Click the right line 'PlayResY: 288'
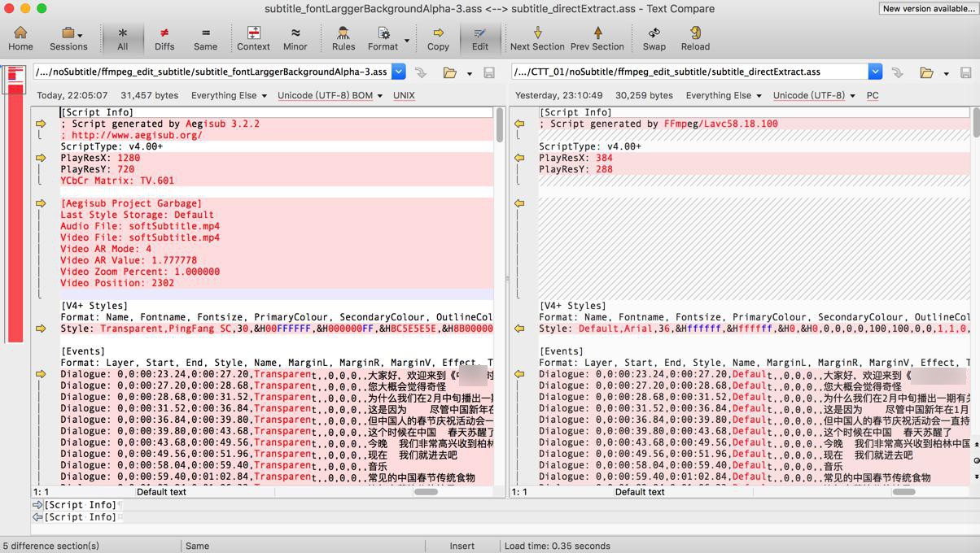 tap(575, 169)
